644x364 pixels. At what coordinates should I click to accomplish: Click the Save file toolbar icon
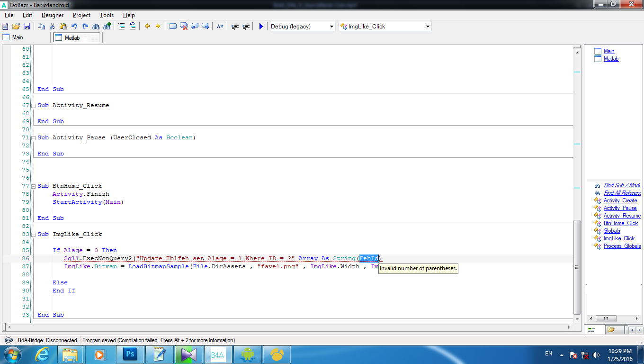tap(27, 27)
